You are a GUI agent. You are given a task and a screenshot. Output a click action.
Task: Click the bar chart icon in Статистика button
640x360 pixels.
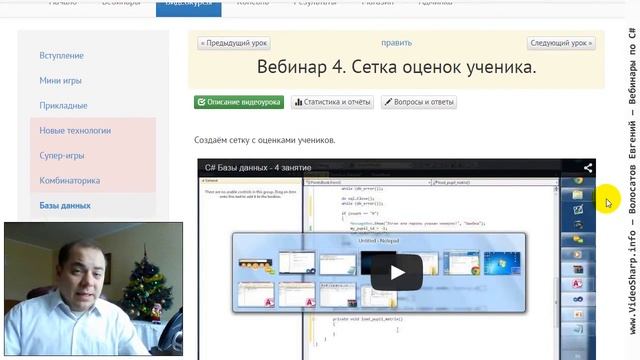coord(298,102)
